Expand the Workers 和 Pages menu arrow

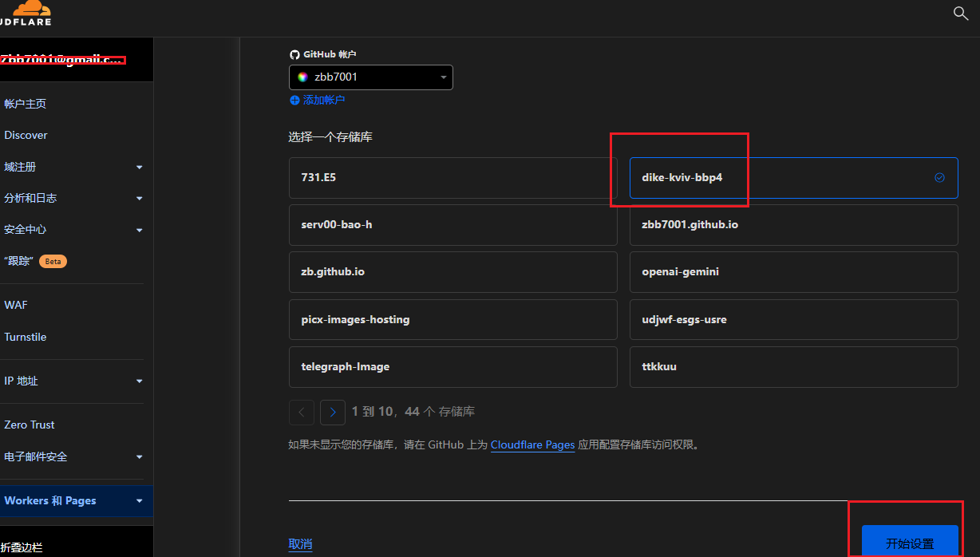click(x=140, y=501)
